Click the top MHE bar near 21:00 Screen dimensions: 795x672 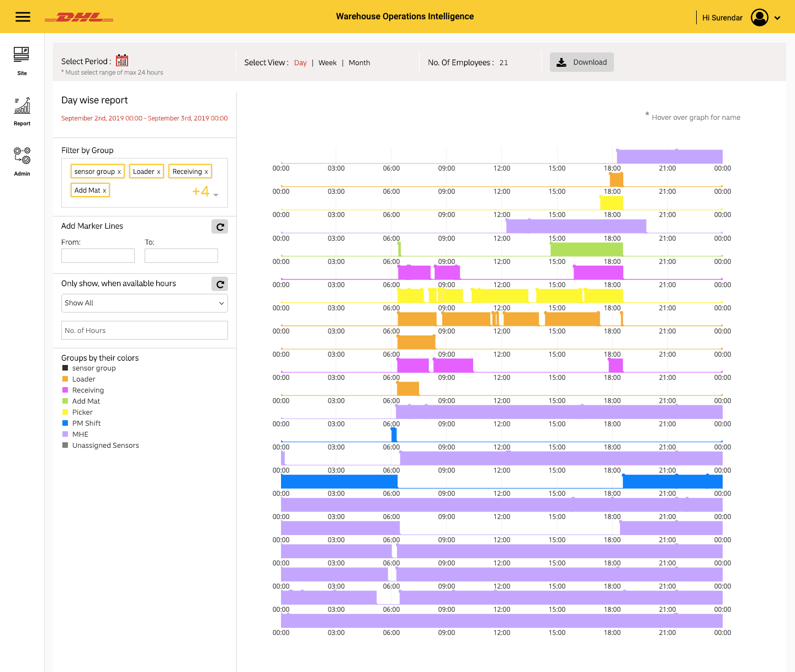click(x=670, y=156)
